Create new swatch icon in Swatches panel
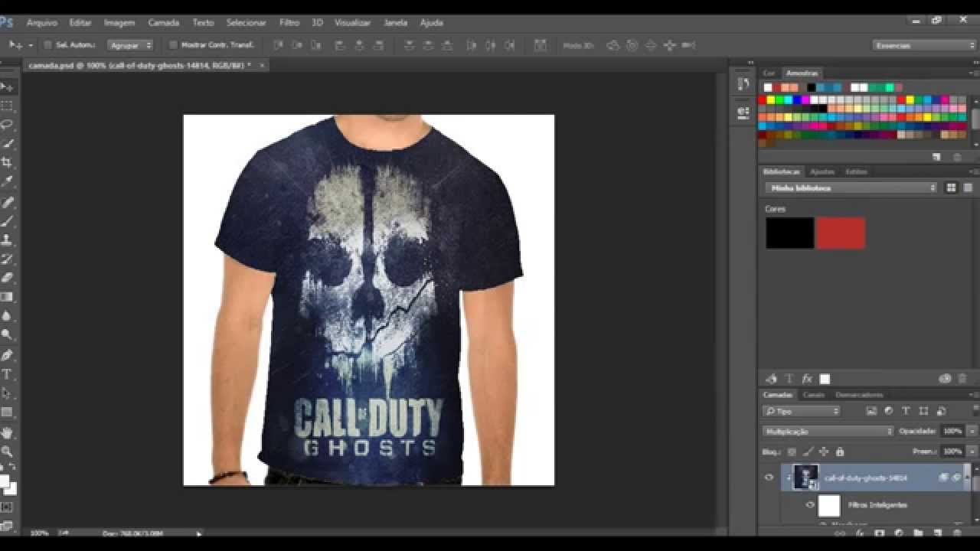 click(x=936, y=157)
